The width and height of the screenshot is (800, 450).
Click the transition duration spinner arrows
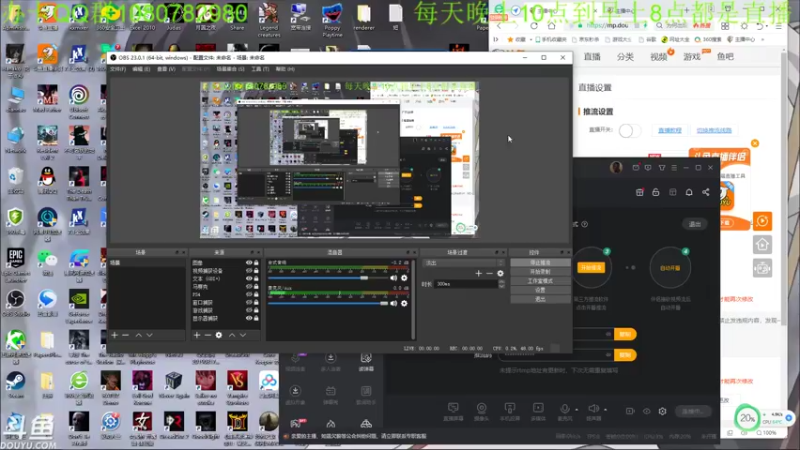(502, 284)
